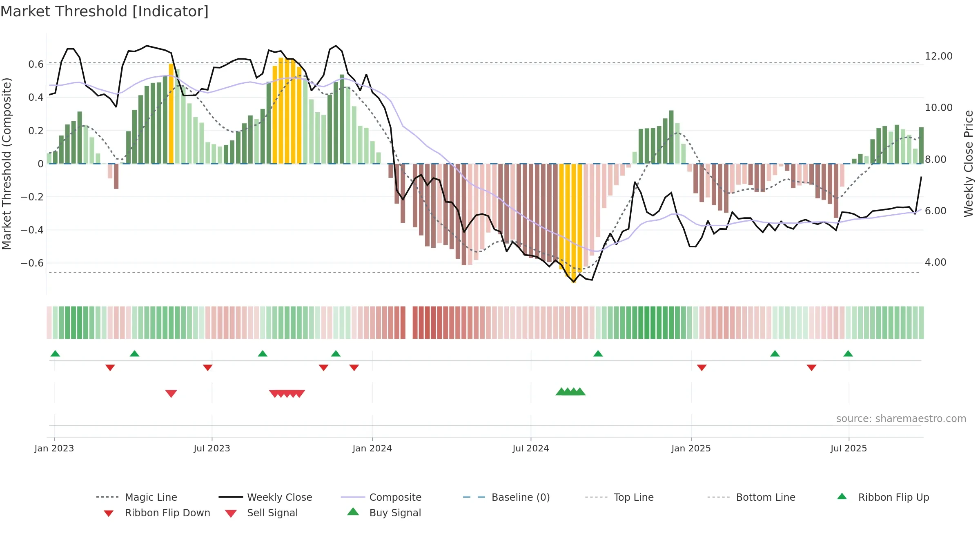Click the red Ribbon Flip Down legend triangle

pyautogui.click(x=109, y=513)
